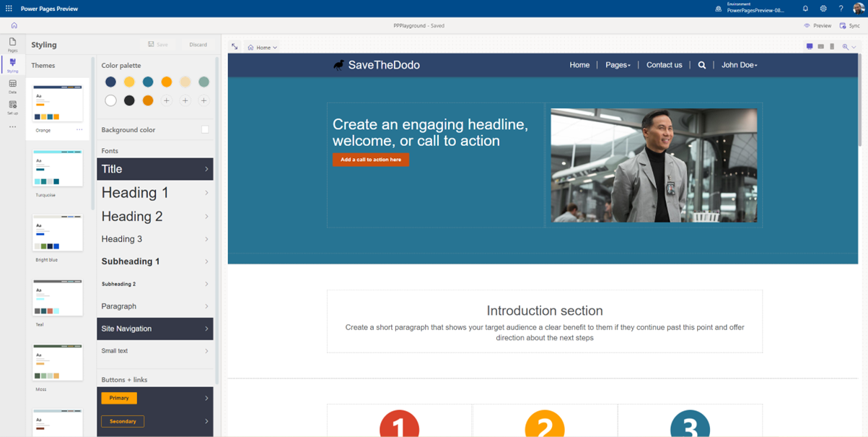Click the Preview button

click(817, 25)
